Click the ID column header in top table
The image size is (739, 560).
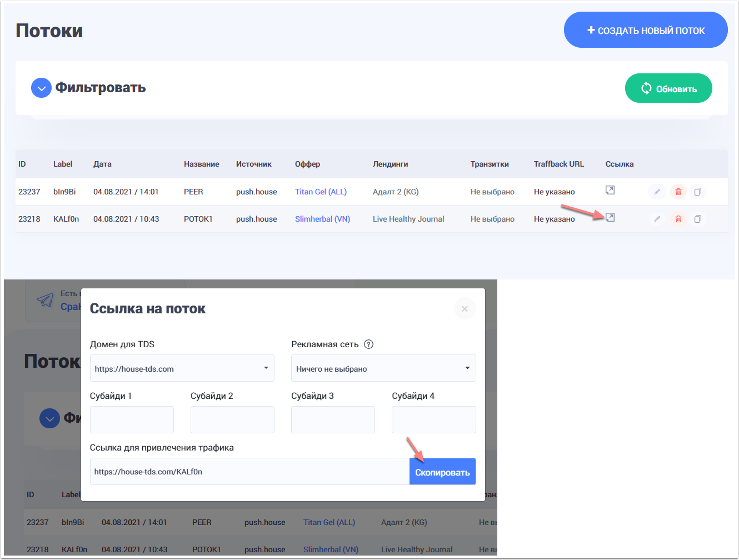[x=22, y=164]
